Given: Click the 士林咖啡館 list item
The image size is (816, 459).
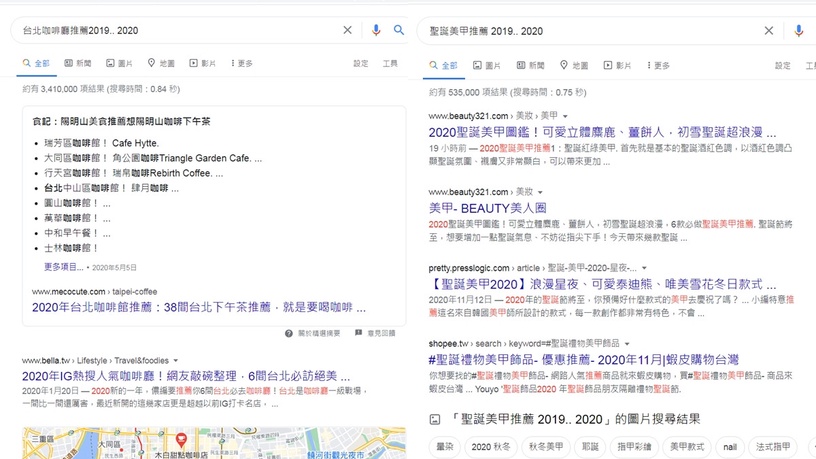Looking at the screenshot, I should [x=71, y=248].
